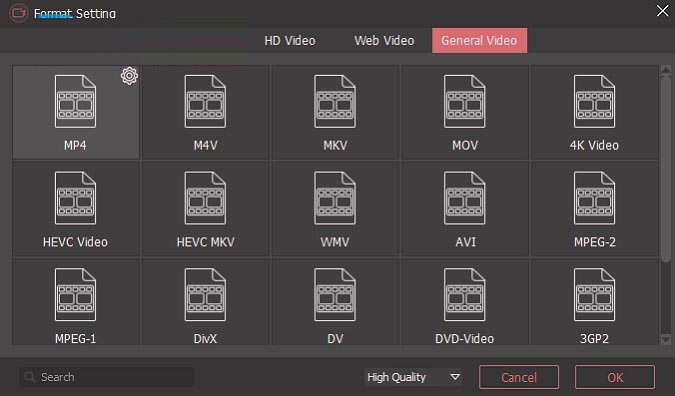Switch to the Web Video tab
This screenshot has height=396, width=675.
(384, 40)
